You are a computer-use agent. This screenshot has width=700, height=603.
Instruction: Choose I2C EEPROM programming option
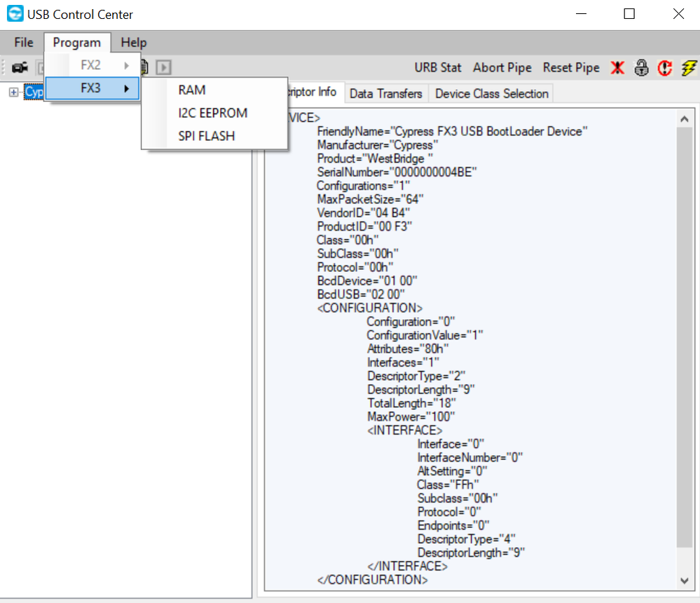(x=213, y=113)
